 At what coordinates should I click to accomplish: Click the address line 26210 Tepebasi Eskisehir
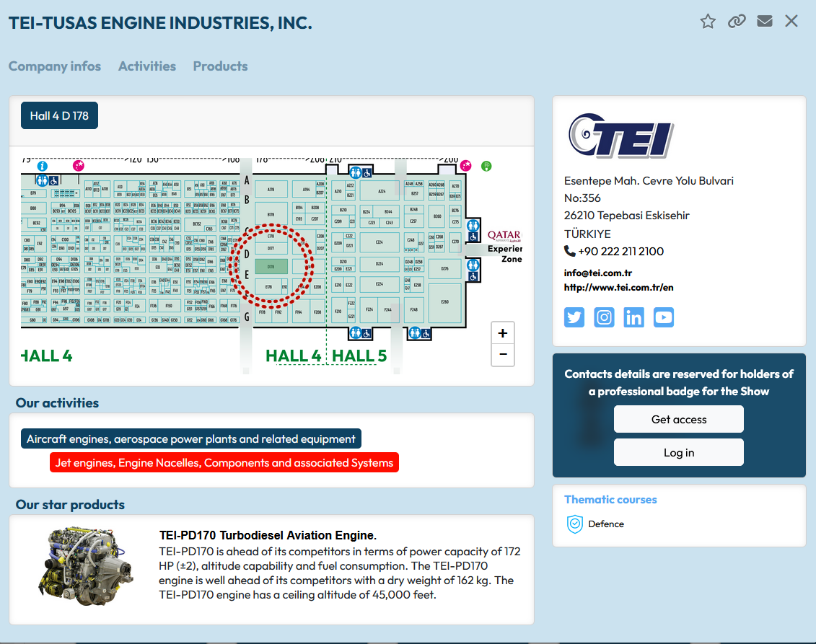point(626,216)
